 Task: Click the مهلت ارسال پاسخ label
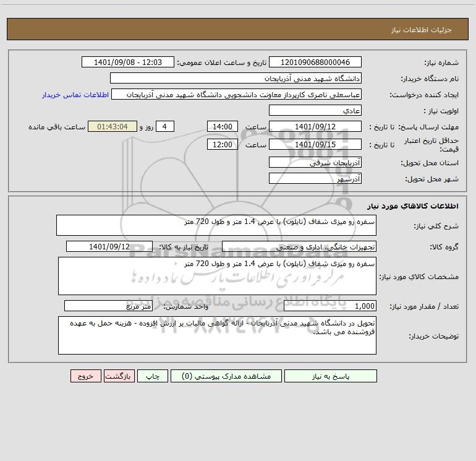428,127
